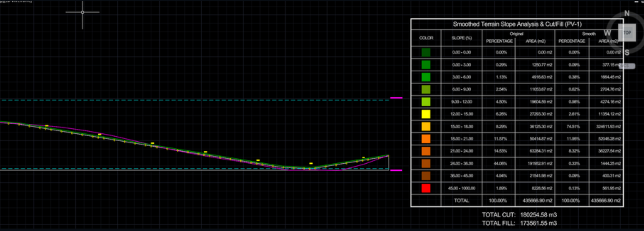Click the red swatch for slope 45.00 - 1000.00
This screenshot has height=231, width=644.
tap(426, 188)
